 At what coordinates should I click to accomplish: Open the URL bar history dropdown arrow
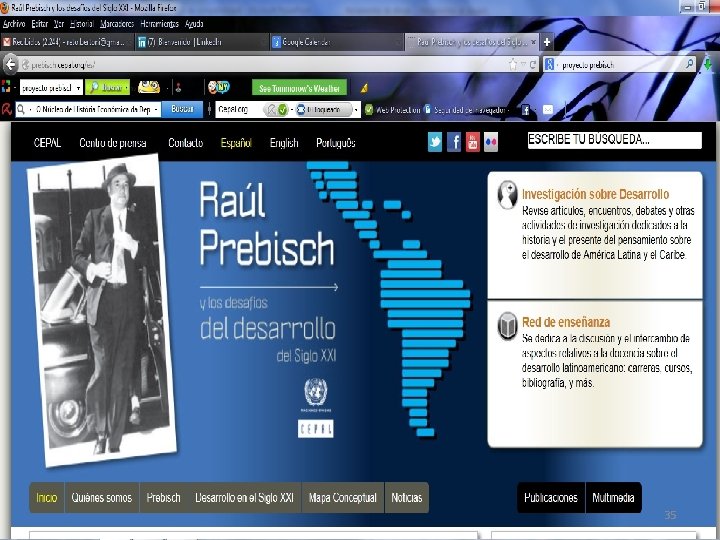(523, 65)
